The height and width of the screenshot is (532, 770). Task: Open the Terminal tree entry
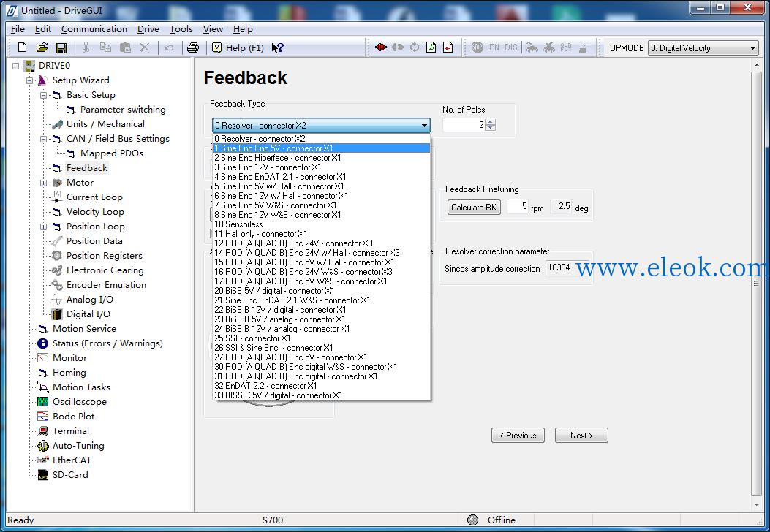click(71, 431)
